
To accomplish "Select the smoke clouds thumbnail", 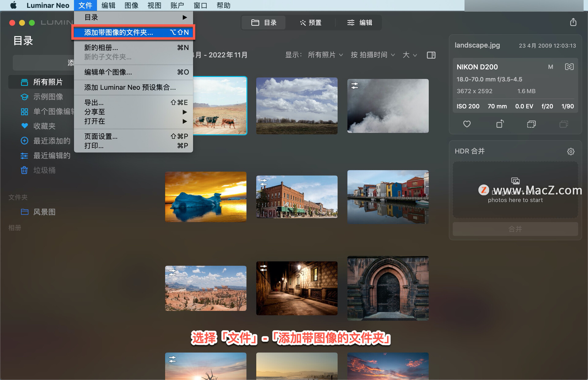I will [388, 106].
